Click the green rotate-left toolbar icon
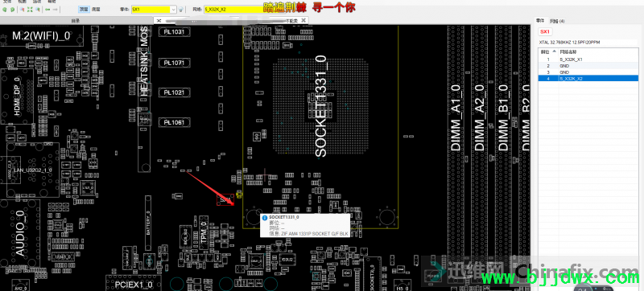Viewport: 644px width, 291px height. (x=5, y=10)
